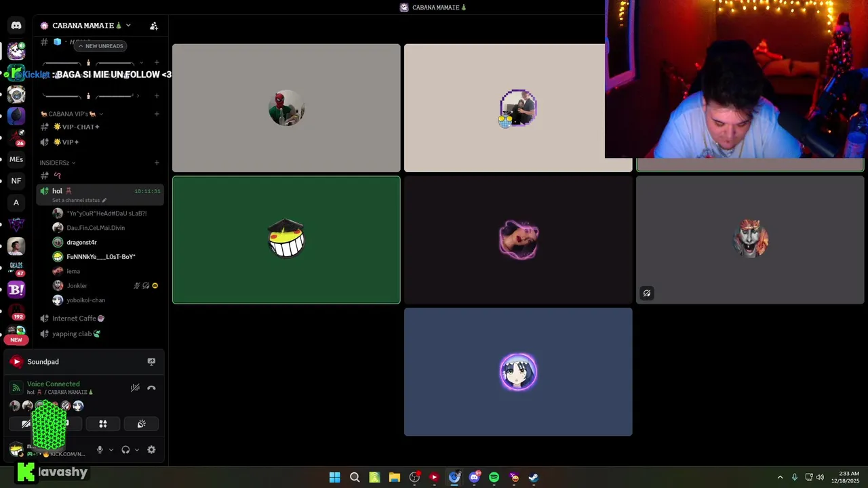This screenshot has height=488, width=868.
Task: Collapse the INSIDERSz category
Action: pyautogui.click(x=57, y=163)
